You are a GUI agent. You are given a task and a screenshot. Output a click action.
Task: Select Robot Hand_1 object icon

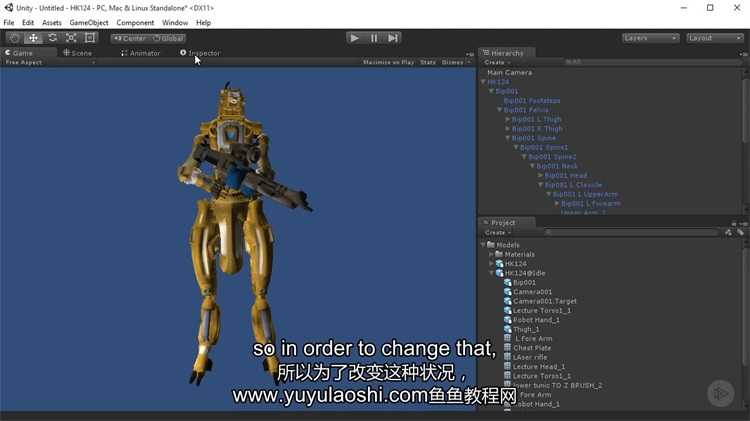click(x=507, y=320)
